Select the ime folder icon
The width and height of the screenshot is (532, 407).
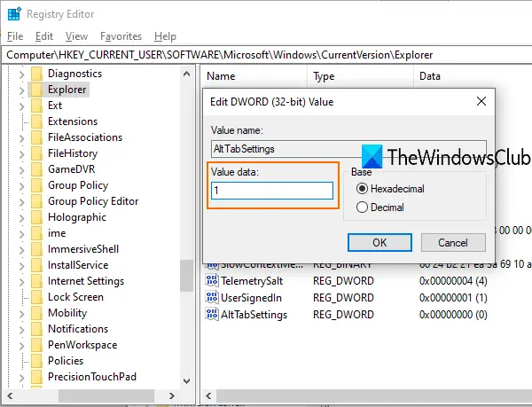point(36,233)
